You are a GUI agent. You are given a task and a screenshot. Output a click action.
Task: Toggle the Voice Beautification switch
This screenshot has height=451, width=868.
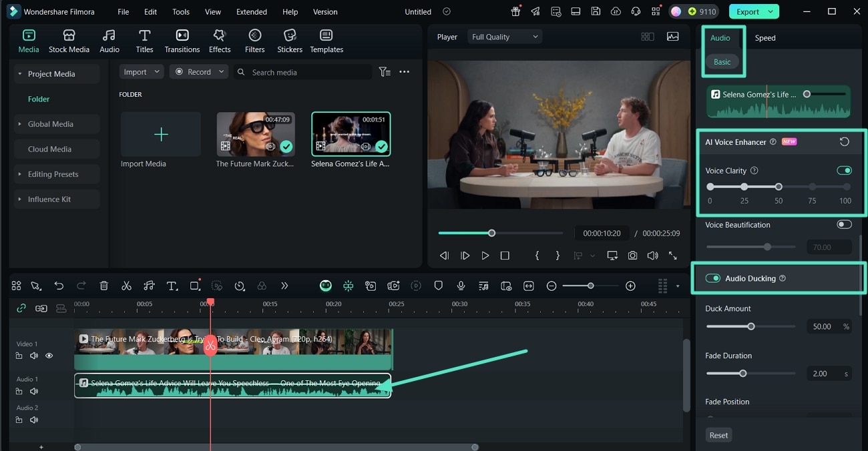point(844,224)
